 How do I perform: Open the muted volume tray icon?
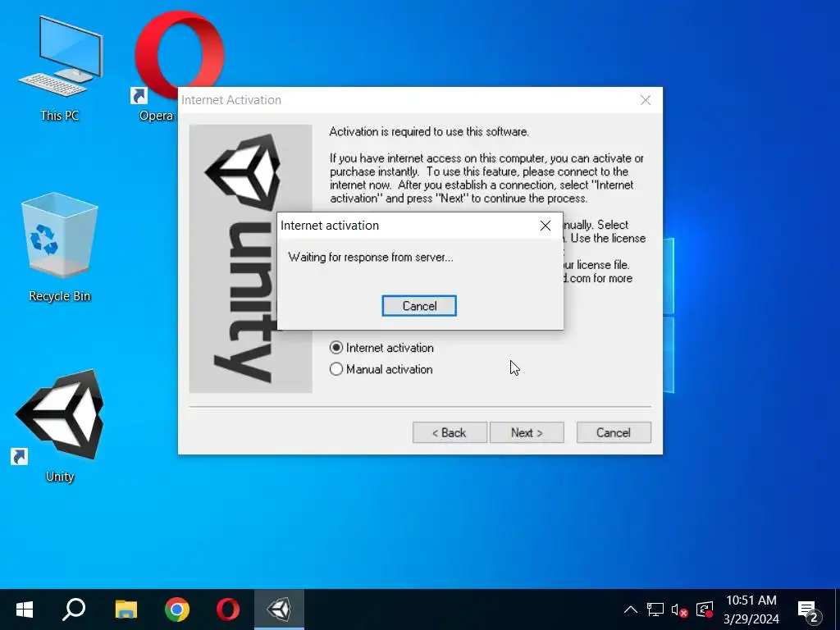[x=679, y=609]
